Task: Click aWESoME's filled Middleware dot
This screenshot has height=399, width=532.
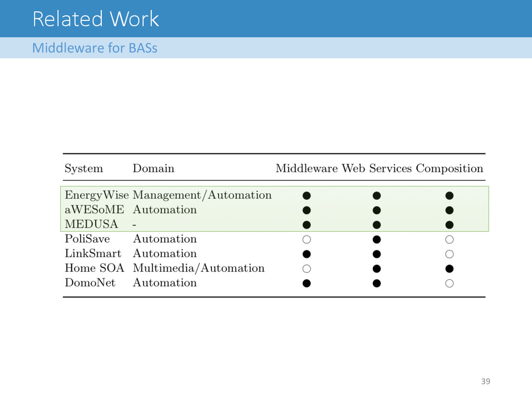Action: (307, 210)
